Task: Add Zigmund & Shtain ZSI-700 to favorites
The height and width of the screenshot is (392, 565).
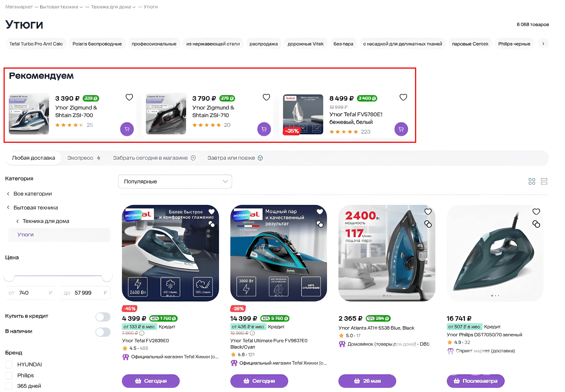Action: point(129,97)
